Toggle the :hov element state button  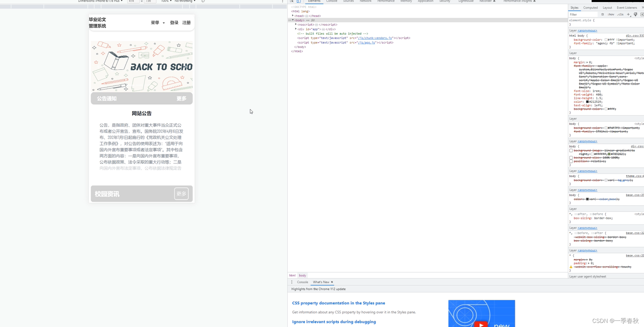(x=611, y=15)
